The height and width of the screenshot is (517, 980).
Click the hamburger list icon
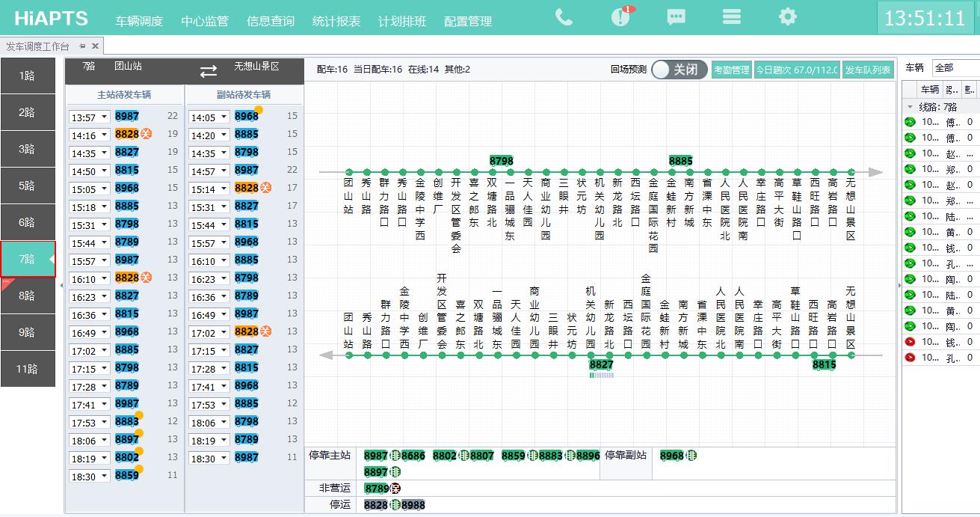pos(732,17)
